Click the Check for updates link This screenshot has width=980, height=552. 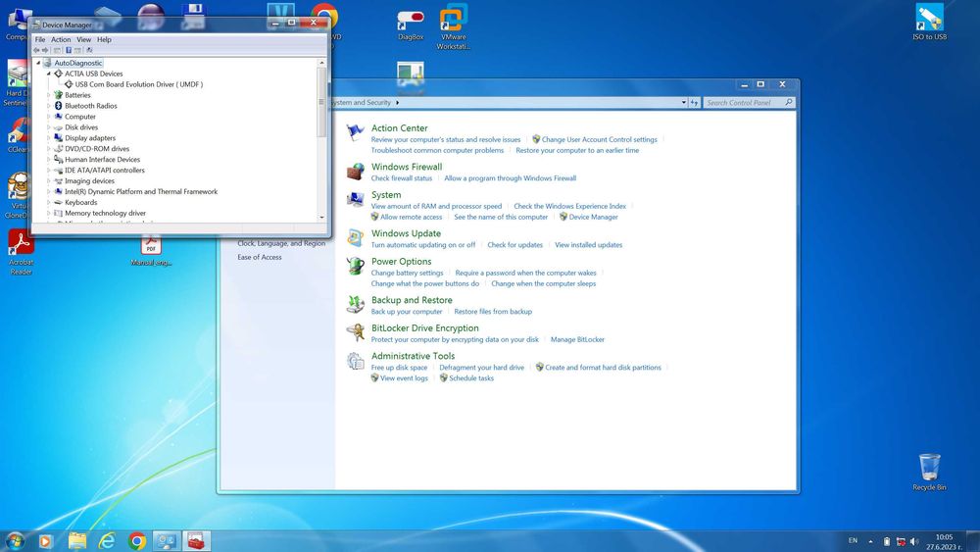pyautogui.click(x=514, y=245)
